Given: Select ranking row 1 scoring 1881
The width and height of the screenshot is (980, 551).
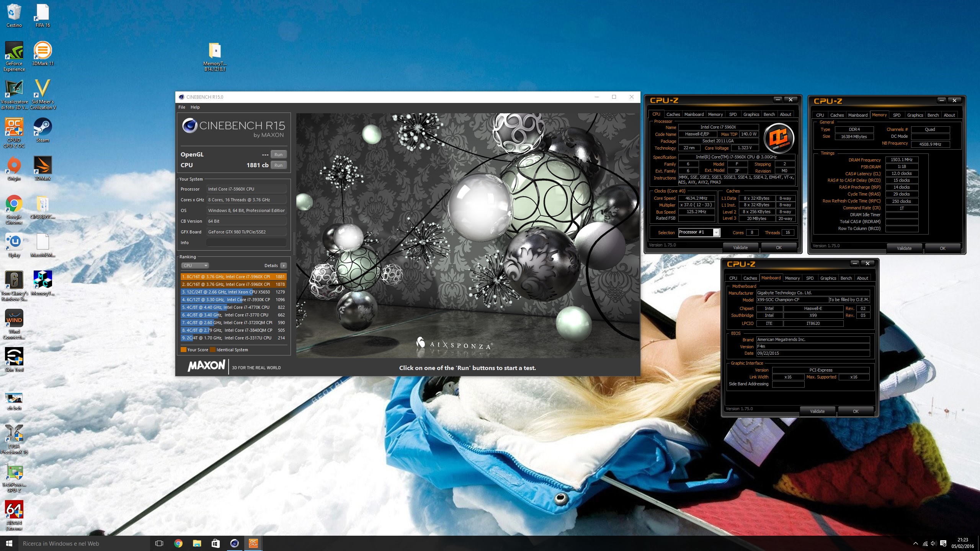Looking at the screenshot, I should [234, 277].
